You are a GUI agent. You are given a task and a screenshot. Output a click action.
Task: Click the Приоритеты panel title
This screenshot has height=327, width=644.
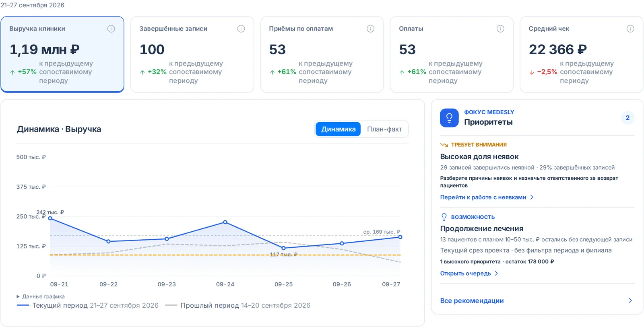[488, 122]
